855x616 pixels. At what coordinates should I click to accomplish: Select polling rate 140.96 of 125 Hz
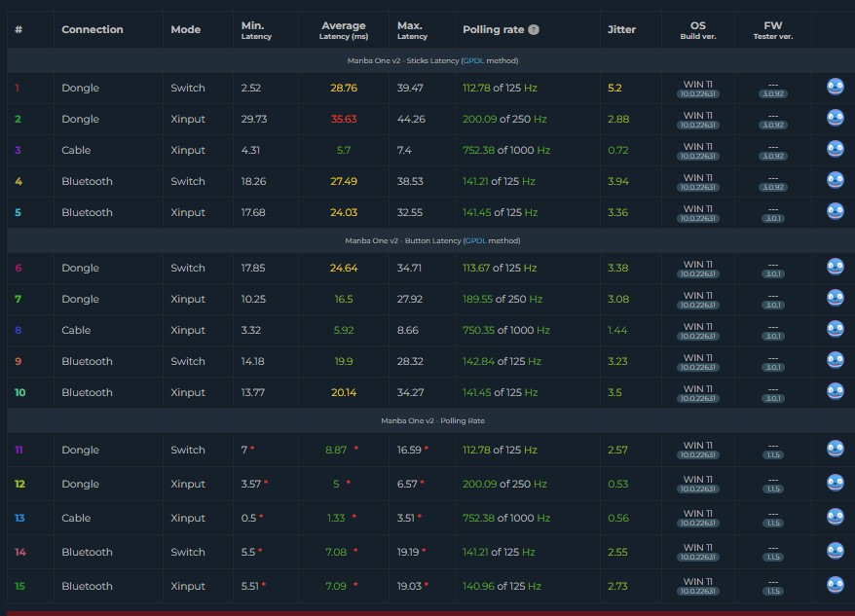click(x=502, y=586)
